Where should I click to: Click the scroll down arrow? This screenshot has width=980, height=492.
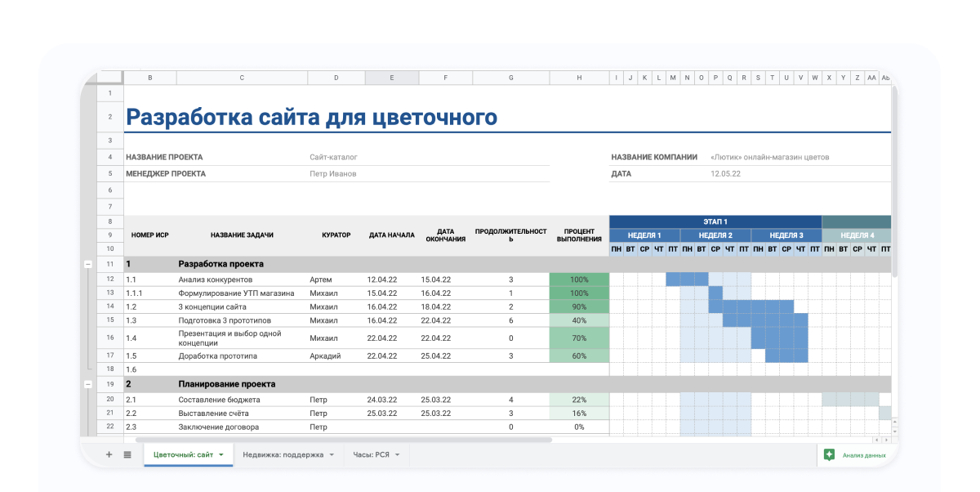tap(894, 432)
